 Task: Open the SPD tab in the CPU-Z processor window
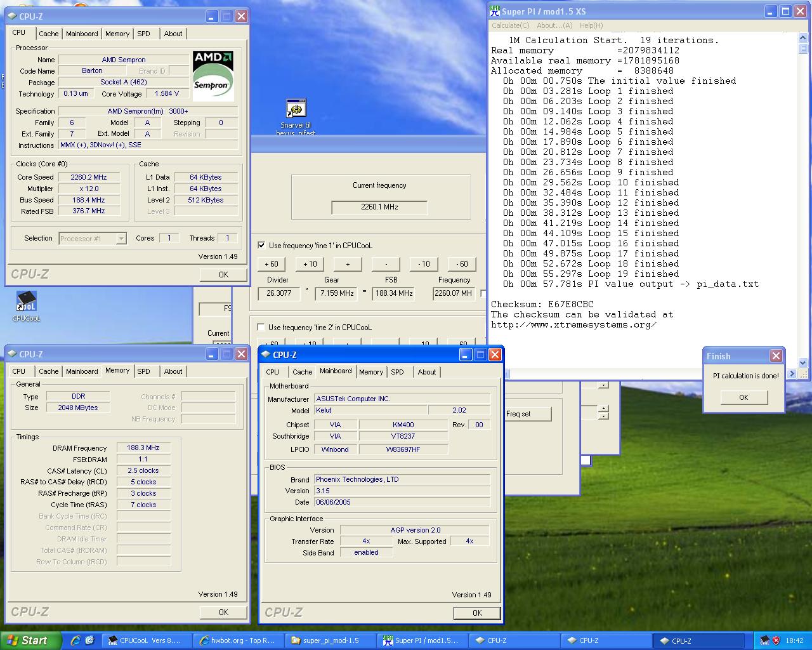[144, 34]
